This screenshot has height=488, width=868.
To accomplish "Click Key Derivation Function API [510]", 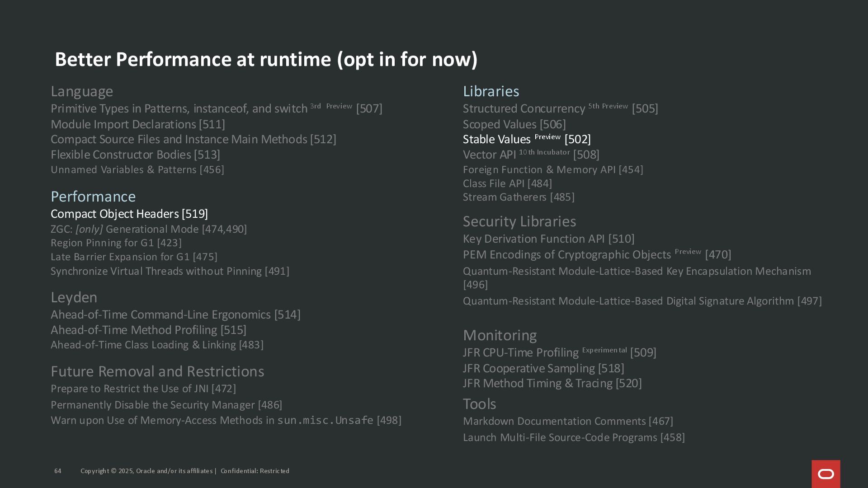I will coord(548,239).
